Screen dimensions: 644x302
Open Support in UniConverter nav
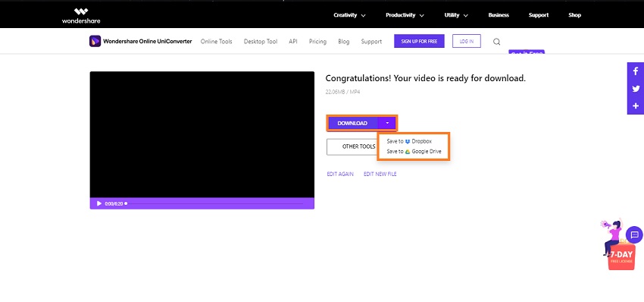371,42
